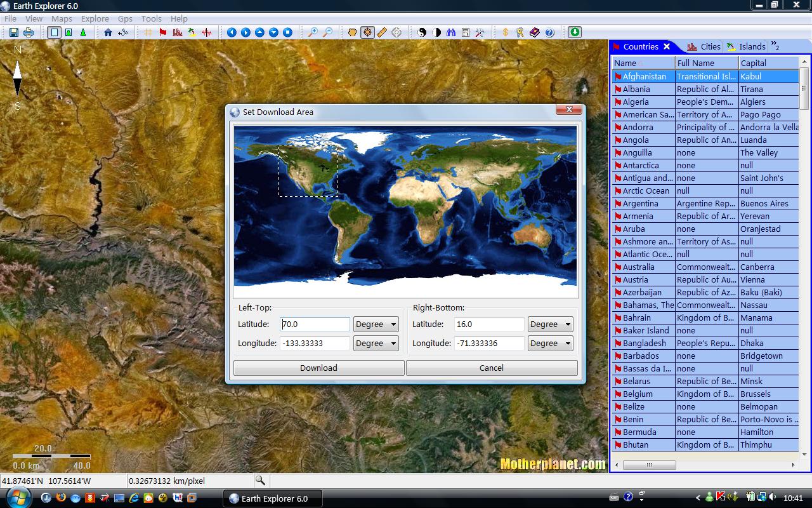
Task: Toggle the grid lines display
Action: coord(147,32)
